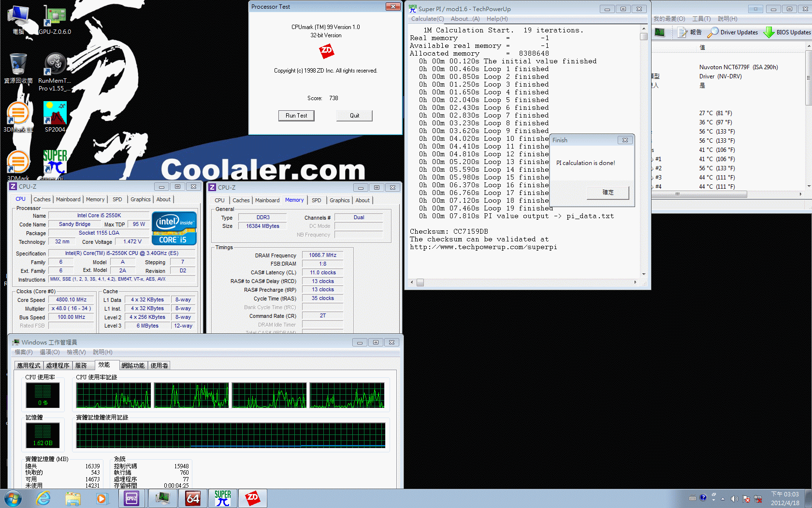Viewport: 812px width, 508px height.
Task: Open the Windows Start menu
Action: (13, 498)
